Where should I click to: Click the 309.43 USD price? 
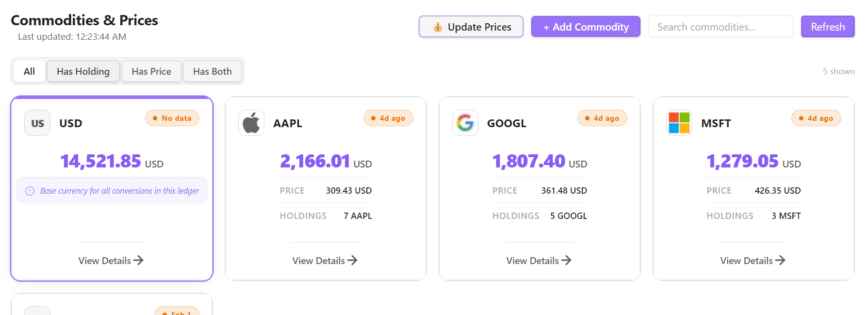(349, 191)
